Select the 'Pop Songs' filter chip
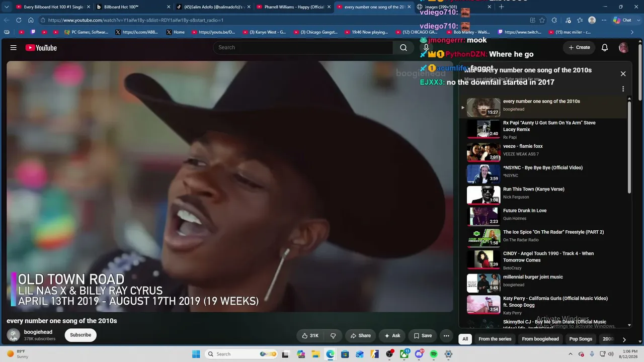644x362 pixels. (581, 339)
